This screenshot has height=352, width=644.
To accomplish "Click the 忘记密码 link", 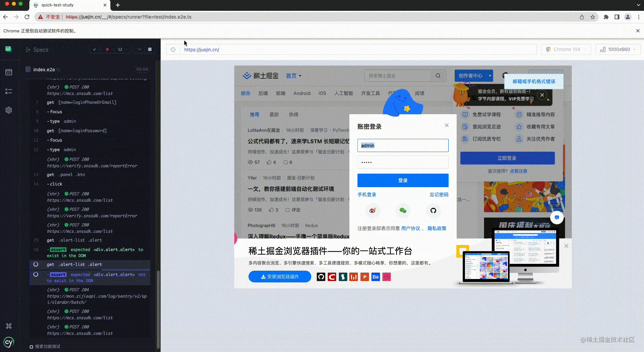I will pos(439,195).
